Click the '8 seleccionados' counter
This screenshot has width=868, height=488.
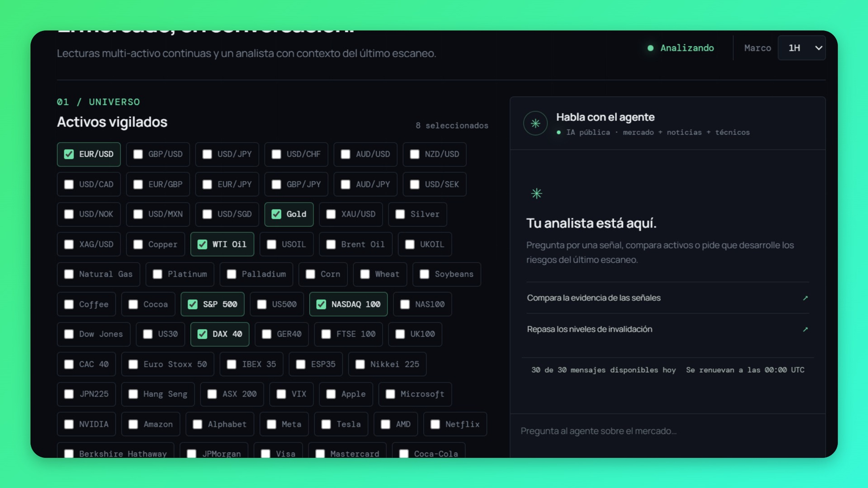(452, 126)
